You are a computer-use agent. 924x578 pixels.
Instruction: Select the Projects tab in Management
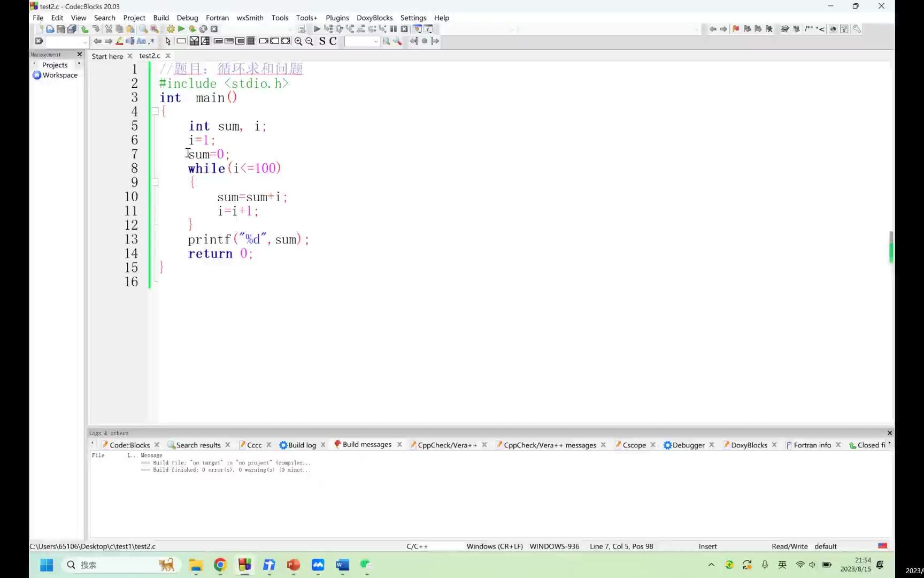(55, 65)
